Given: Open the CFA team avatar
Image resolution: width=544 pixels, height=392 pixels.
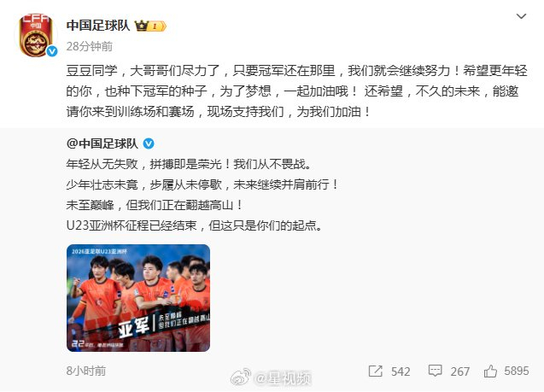Looking at the screenshot, I should [36, 35].
